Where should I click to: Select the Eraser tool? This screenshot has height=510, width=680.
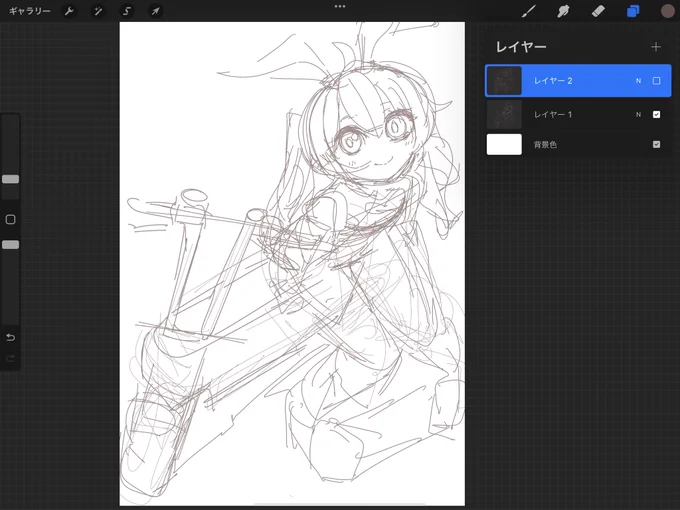(x=598, y=11)
